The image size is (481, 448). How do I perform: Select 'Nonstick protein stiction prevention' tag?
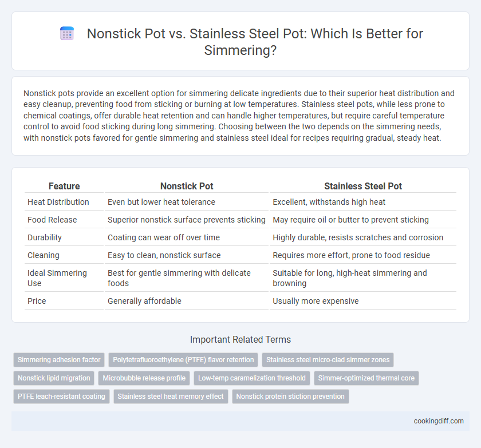click(x=290, y=397)
